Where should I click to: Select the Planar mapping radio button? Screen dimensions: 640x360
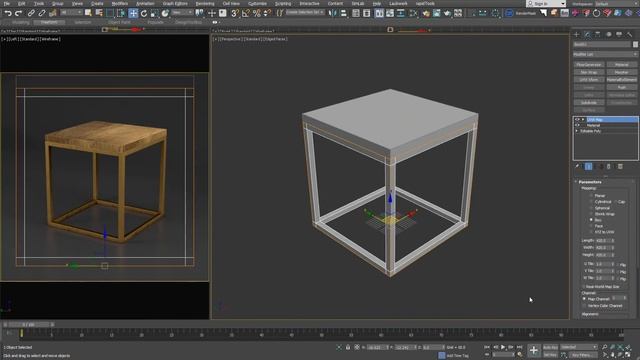coord(591,196)
